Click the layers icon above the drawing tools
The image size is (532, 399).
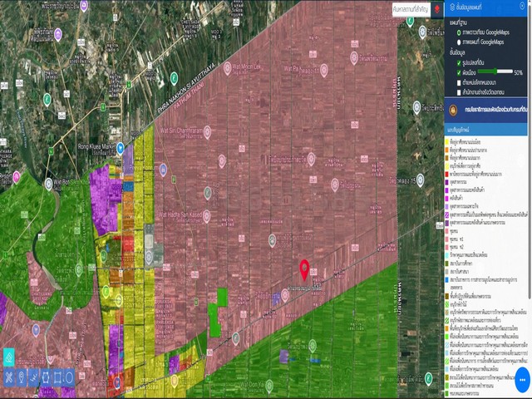(9, 357)
